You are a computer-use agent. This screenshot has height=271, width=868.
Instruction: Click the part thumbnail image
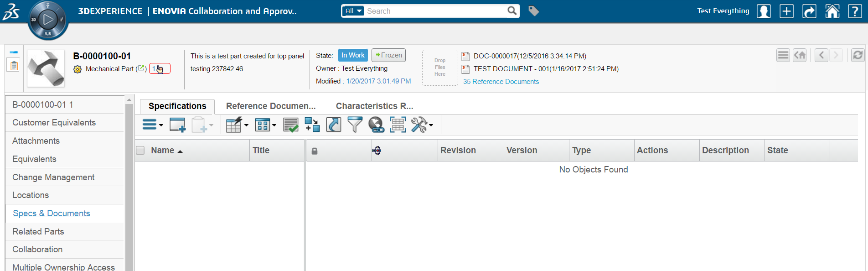pyautogui.click(x=46, y=68)
